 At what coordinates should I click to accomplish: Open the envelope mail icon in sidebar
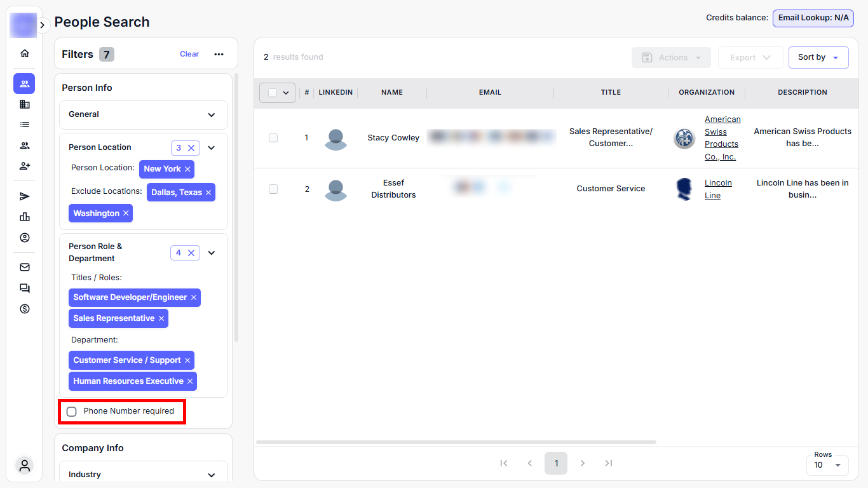(x=25, y=268)
